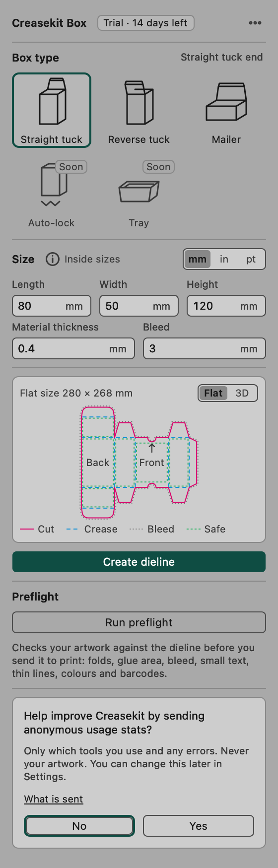Select the Tray box icon
278x868 pixels.
139,191
